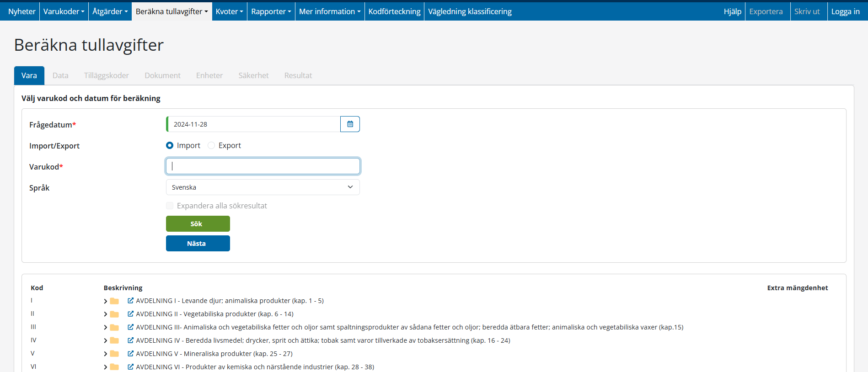
Task: Click folder icon for AVDELNING I row
Action: coord(114,301)
